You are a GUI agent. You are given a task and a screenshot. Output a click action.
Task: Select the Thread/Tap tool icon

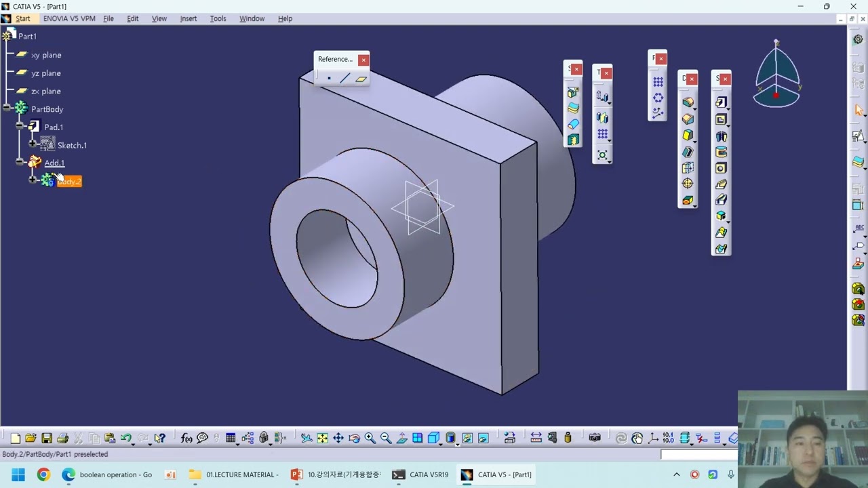(x=688, y=183)
